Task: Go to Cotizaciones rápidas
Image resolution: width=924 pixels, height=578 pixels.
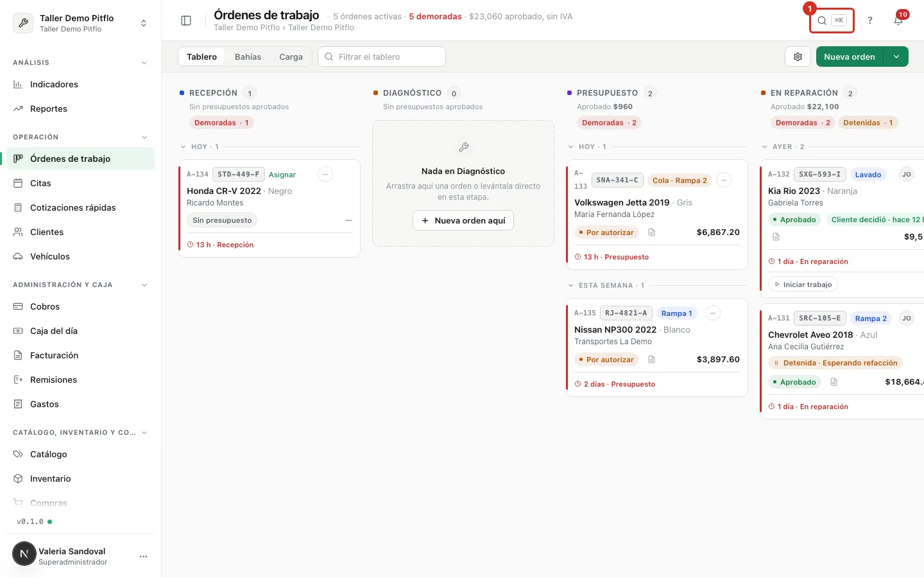Action: tap(81, 207)
